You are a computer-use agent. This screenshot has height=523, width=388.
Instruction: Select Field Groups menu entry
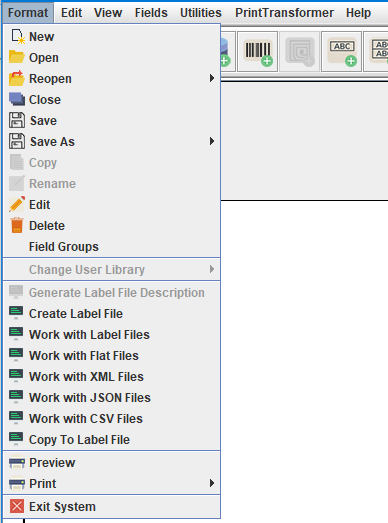[x=111, y=247]
